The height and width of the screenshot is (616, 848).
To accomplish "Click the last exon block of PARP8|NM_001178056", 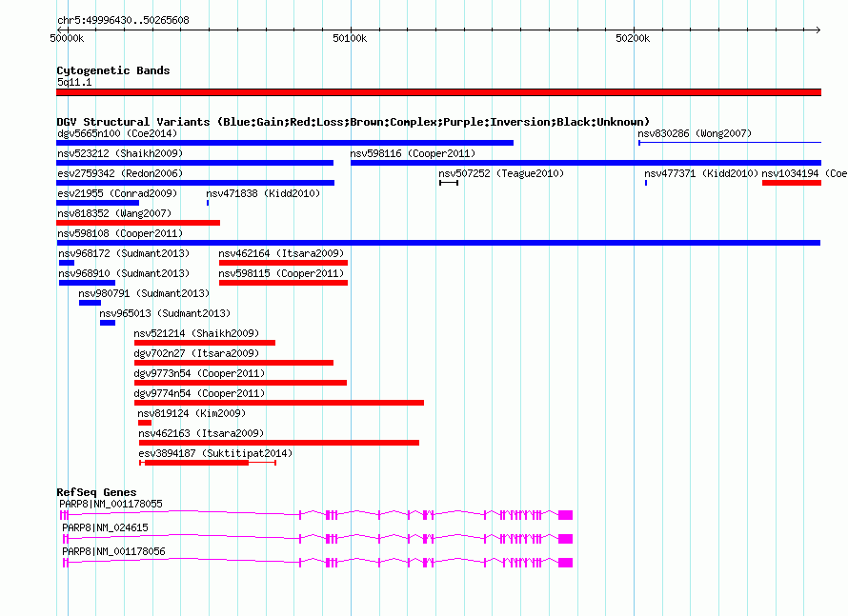I will tap(566, 563).
